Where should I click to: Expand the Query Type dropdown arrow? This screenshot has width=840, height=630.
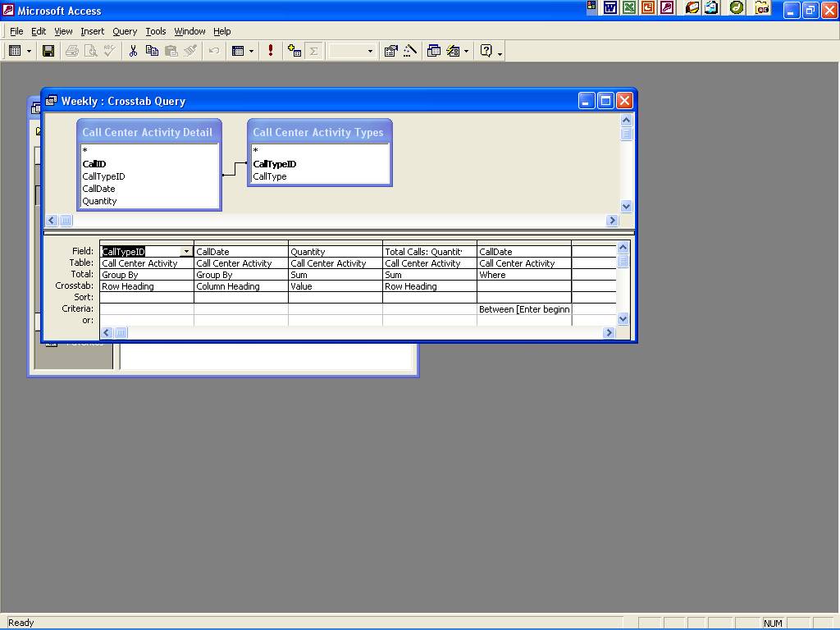coord(251,51)
